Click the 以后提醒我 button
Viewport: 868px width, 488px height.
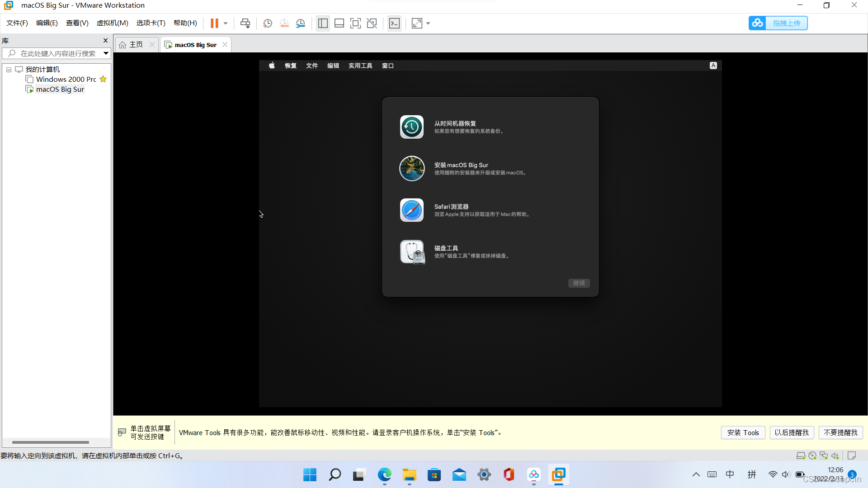click(792, 432)
